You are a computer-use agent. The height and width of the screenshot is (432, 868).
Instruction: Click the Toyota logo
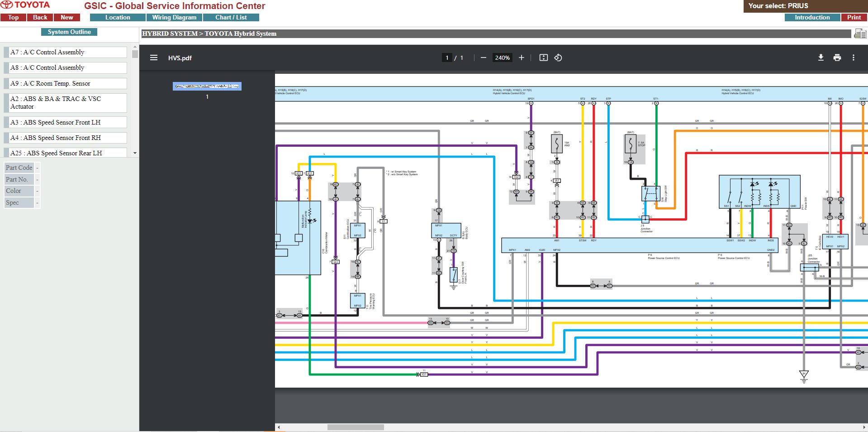(25, 5)
